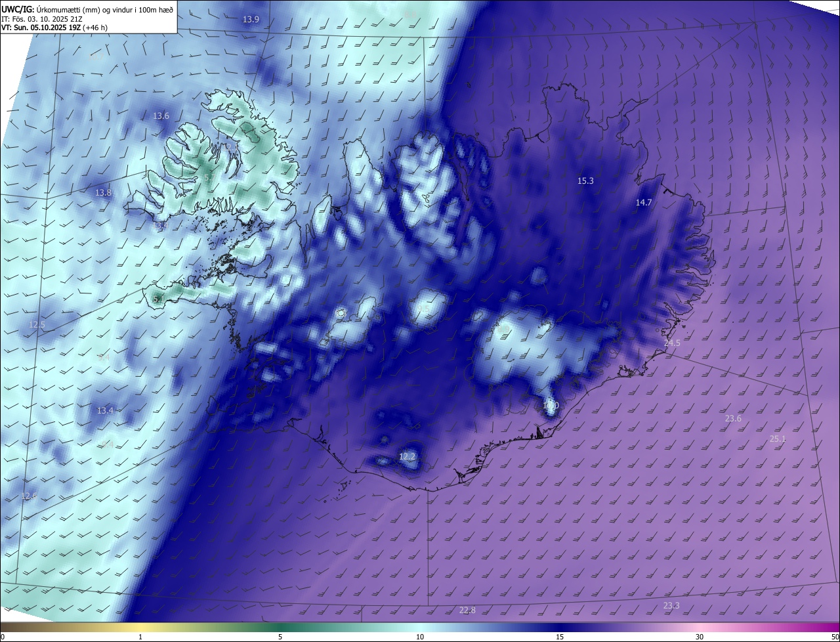Click the 13.4 value in the southwest sea
Viewport: 840px width, 642px height.
(x=105, y=411)
